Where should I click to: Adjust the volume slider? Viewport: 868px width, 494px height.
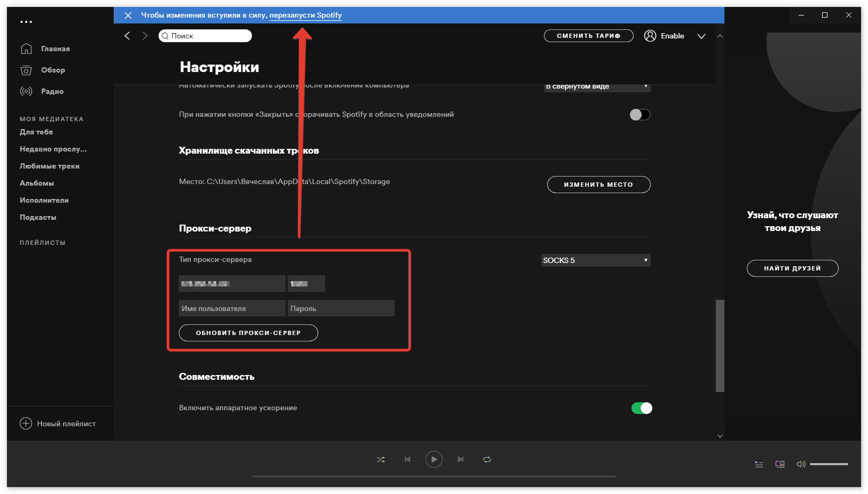(x=829, y=464)
